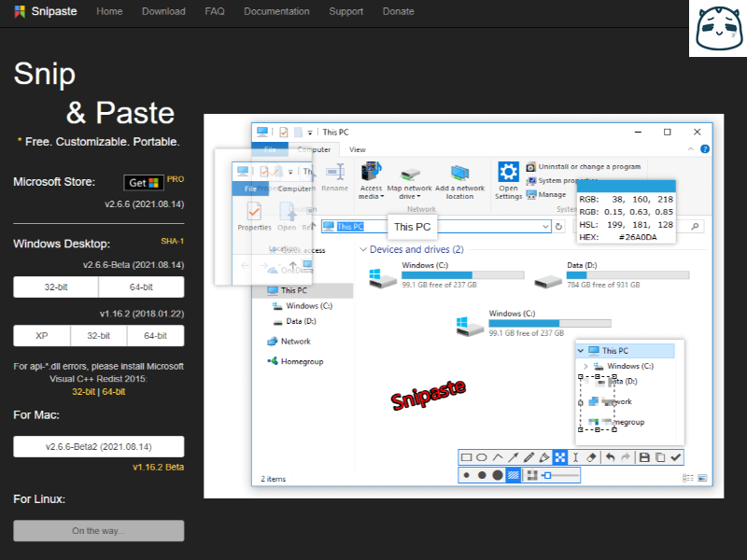Select the Data (D:) drive tile
This screenshot has width=747, height=560.
[x=612, y=274]
